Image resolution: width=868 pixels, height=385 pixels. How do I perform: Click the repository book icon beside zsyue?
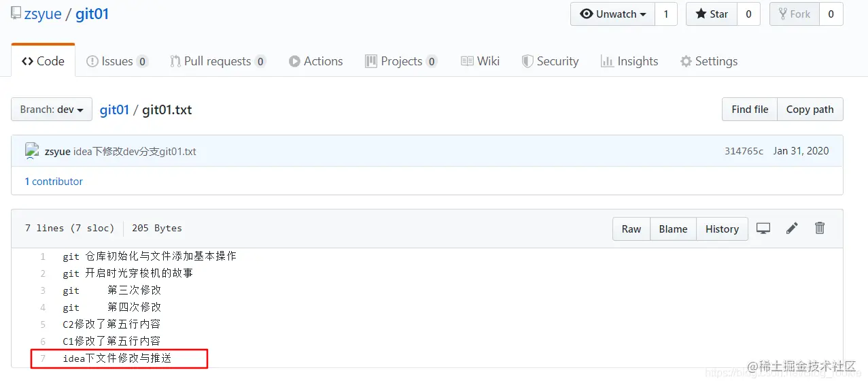point(16,13)
